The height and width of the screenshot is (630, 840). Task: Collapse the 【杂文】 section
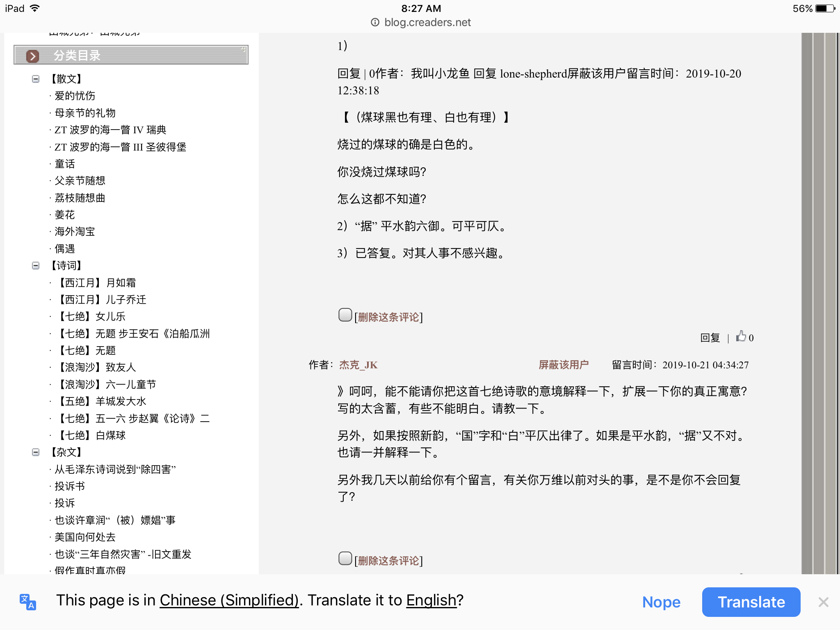click(x=36, y=452)
